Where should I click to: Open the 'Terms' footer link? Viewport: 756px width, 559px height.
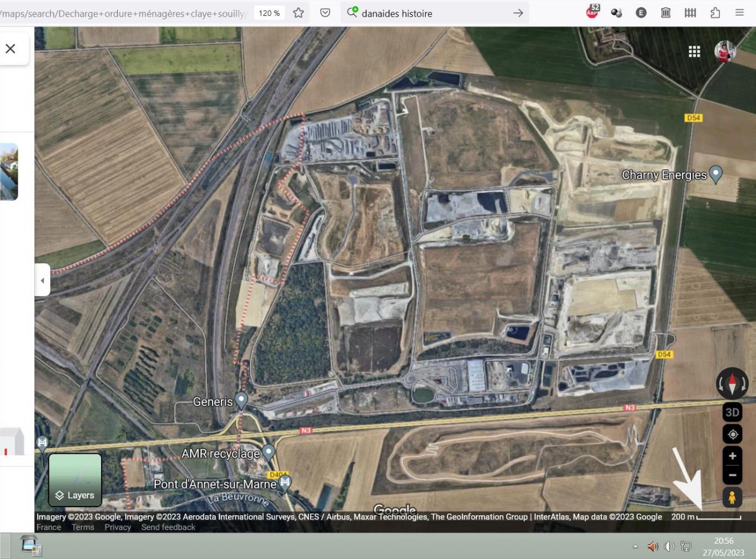pyautogui.click(x=83, y=527)
